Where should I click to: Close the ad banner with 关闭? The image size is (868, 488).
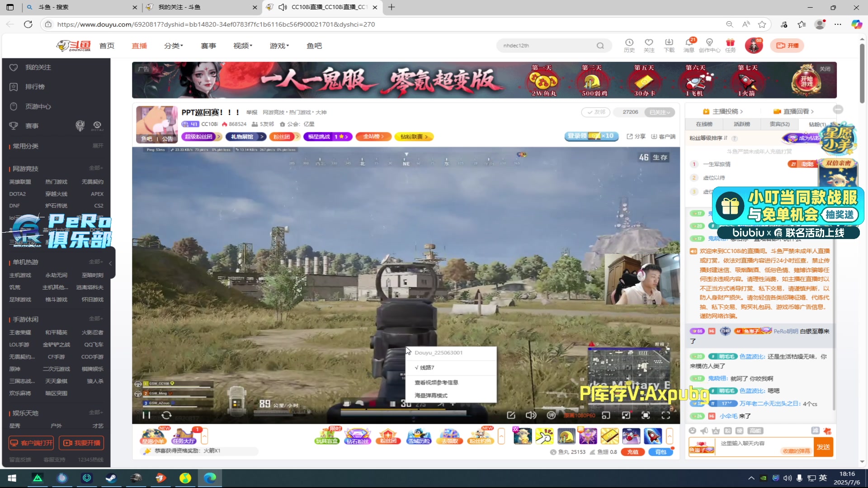pyautogui.click(x=825, y=69)
